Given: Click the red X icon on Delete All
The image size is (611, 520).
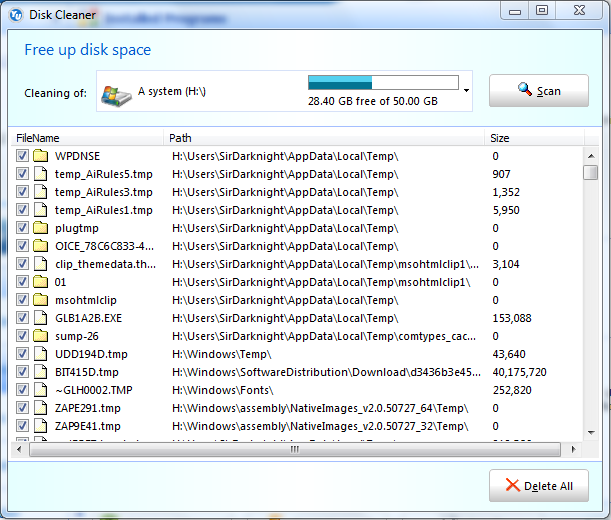Looking at the screenshot, I should 512,485.
